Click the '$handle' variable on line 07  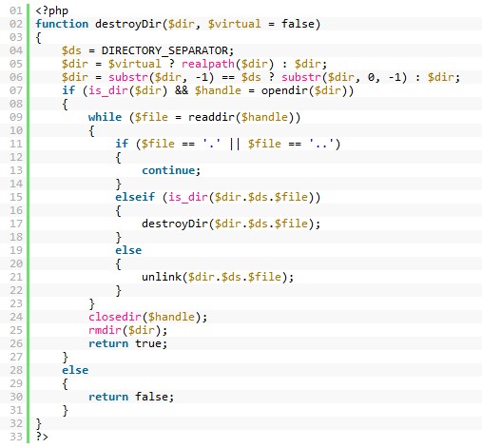tap(218, 90)
